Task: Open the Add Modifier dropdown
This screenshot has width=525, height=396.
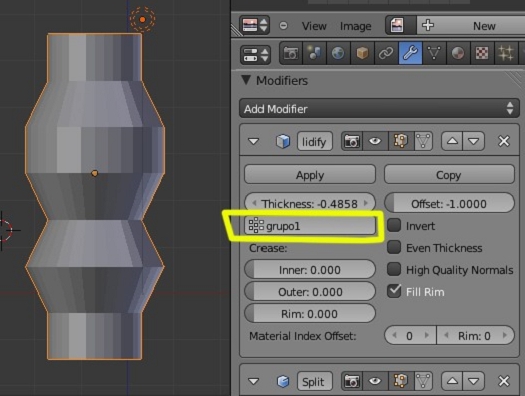Action: [379, 108]
